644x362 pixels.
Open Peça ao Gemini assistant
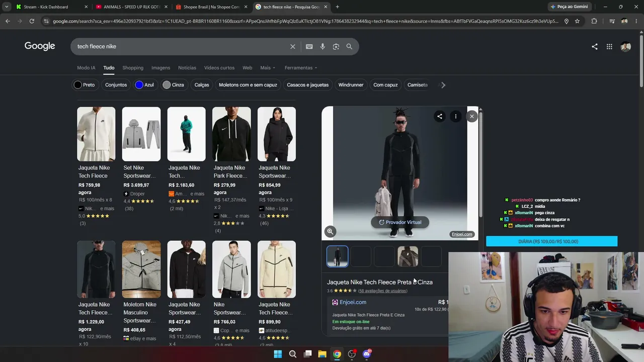569,7
